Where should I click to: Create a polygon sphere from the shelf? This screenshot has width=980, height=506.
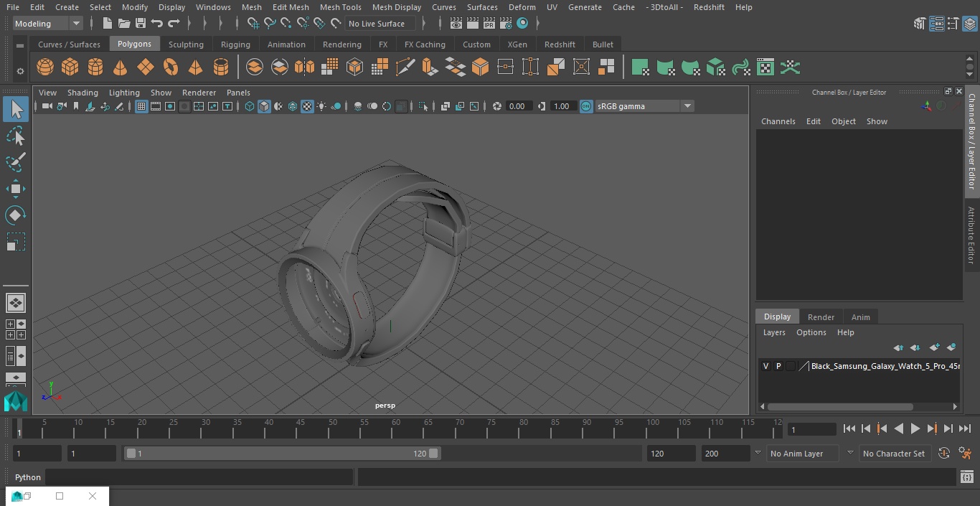click(x=45, y=67)
